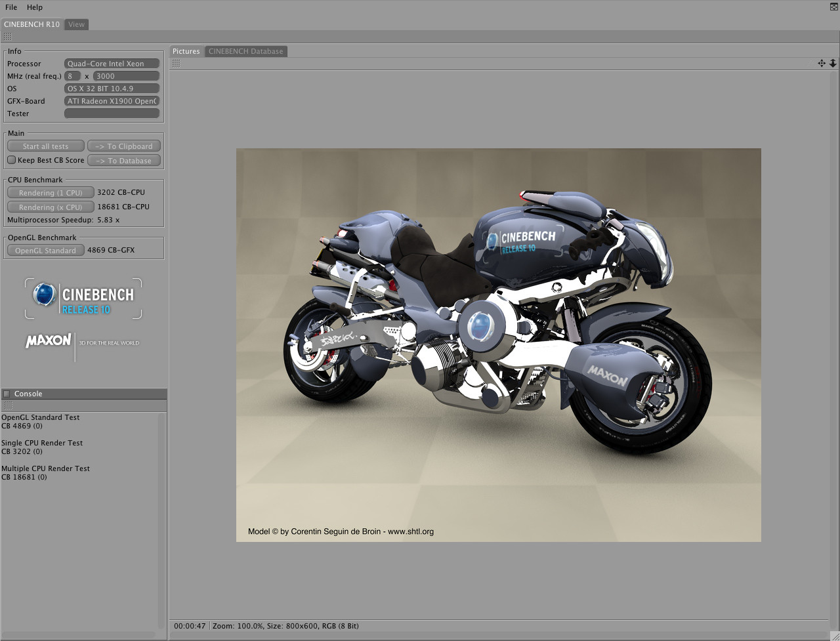Run the Rendering (1 CPU) test
The width and height of the screenshot is (840, 641).
click(51, 193)
